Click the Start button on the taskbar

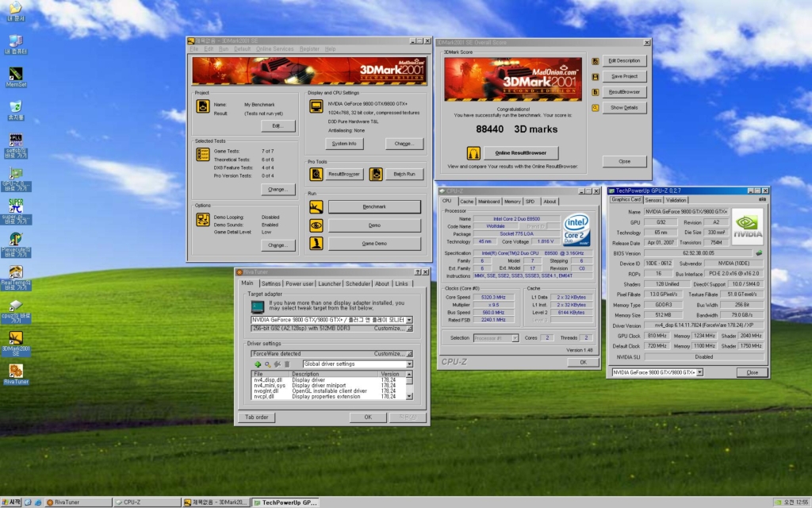click(11, 502)
